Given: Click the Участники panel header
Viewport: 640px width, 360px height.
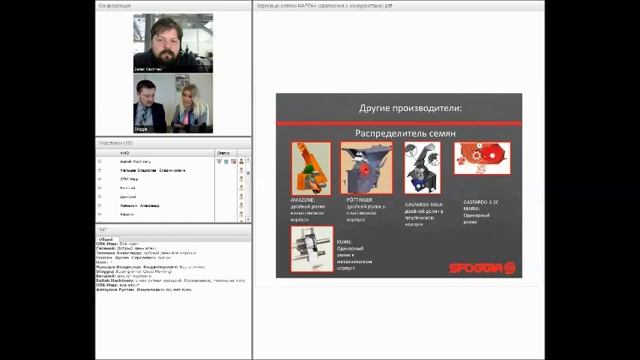Looking at the screenshot, I should (x=173, y=143).
